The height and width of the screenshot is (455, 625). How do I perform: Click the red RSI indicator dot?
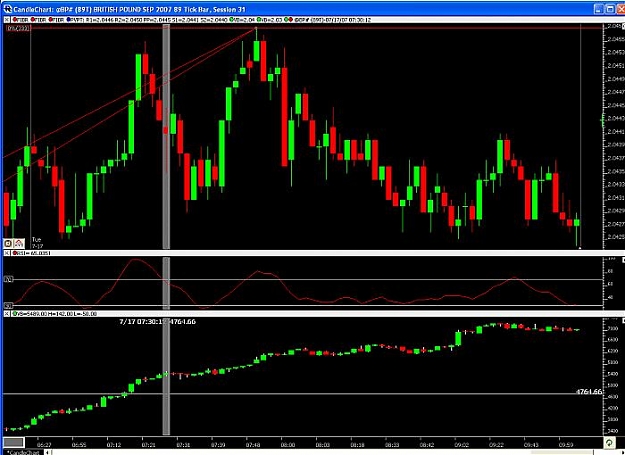(x=15, y=253)
